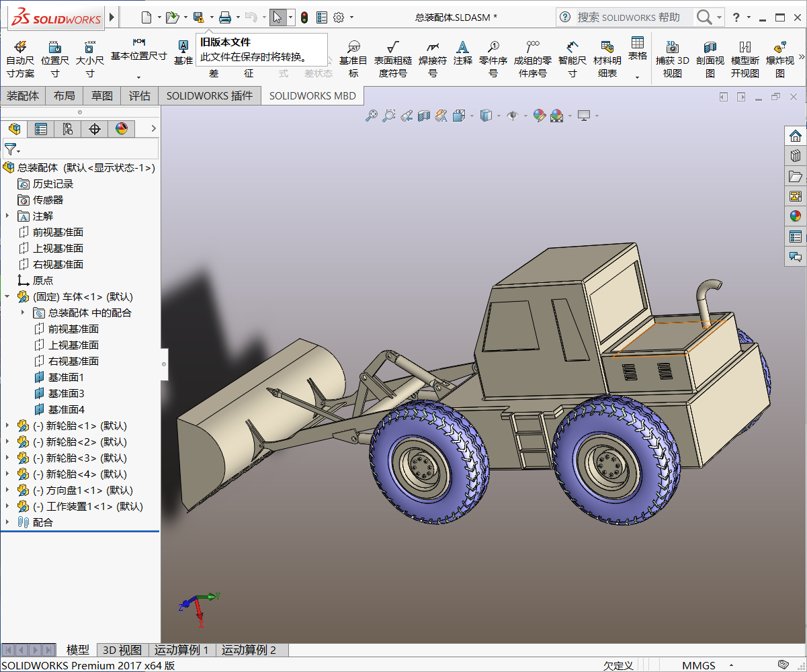Image resolution: width=807 pixels, height=672 pixels.
Task: Switch to the 3D 视图 bottom tab
Action: pos(122,650)
